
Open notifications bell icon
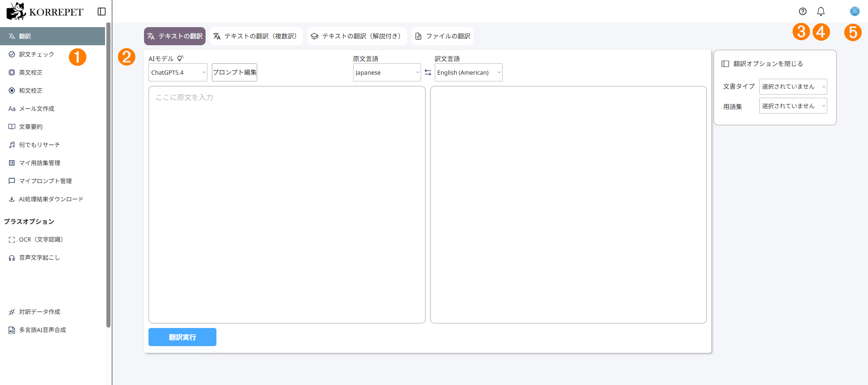[x=821, y=11]
